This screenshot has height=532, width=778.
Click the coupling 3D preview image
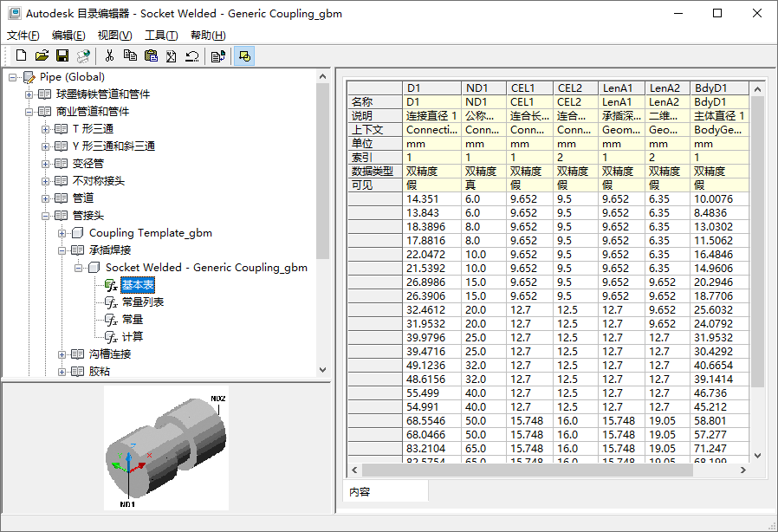click(166, 448)
